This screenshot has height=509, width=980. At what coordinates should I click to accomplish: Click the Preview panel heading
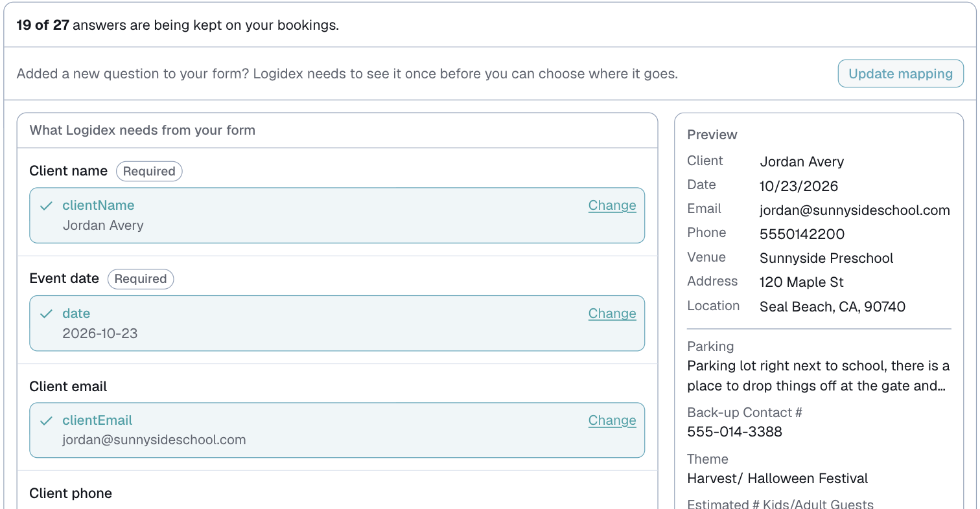(x=712, y=135)
